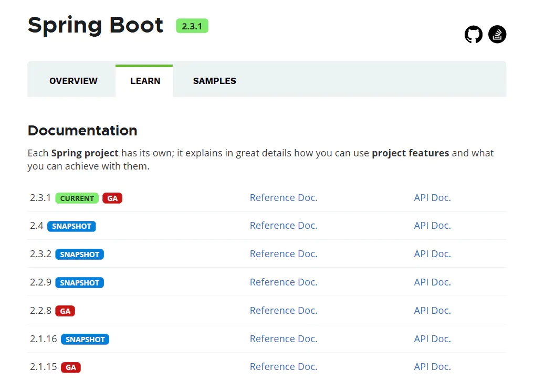545x392 pixels.
Task: Click the GA badge on row 2.1.15
Action: pyautogui.click(x=70, y=367)
